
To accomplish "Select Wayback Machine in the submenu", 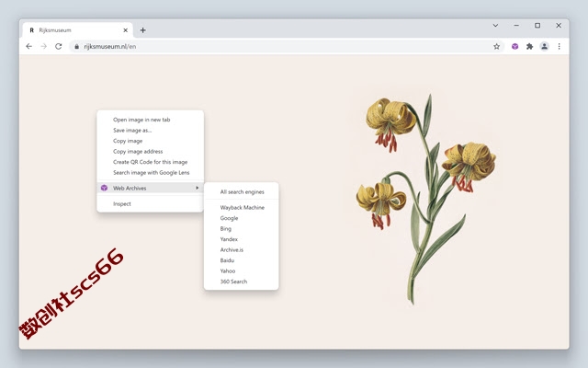I will click(241, 207).
